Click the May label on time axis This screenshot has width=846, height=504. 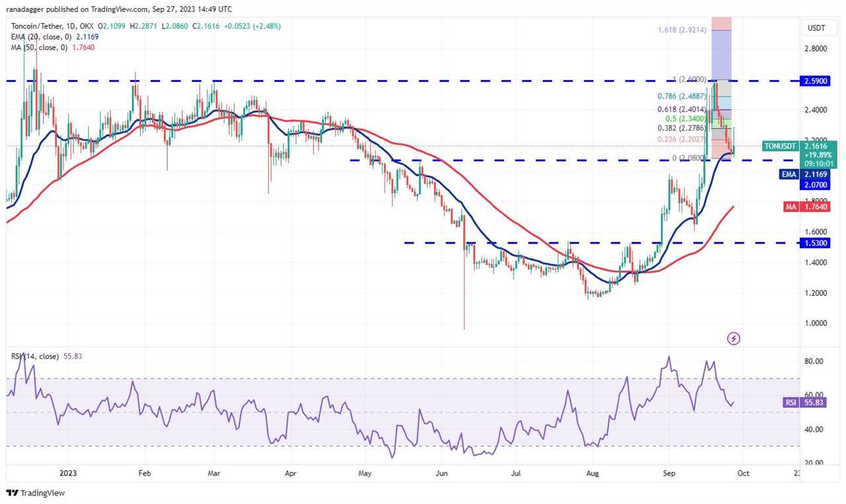(365, 474)
